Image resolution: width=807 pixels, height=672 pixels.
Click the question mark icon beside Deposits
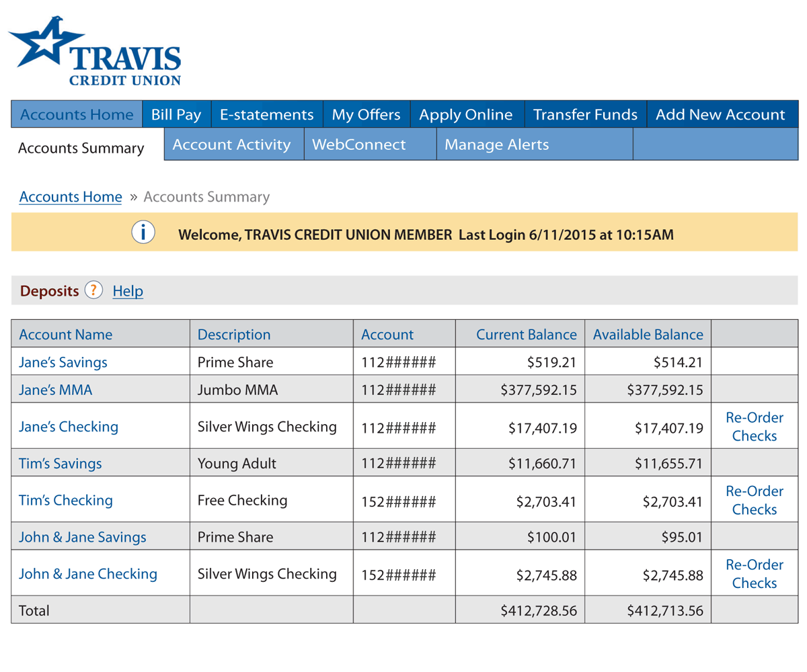coord(94,290)
